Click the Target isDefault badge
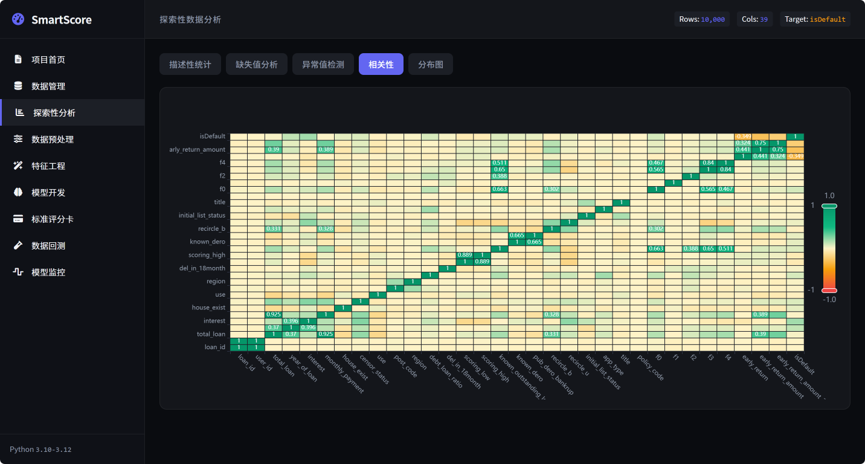This screenshot has width=865, height=464. click(815, 19)
